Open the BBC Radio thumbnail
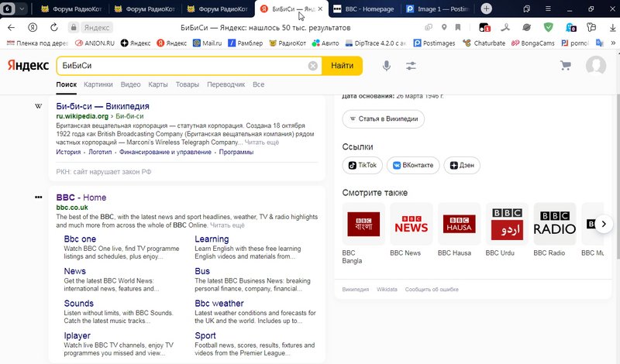620x364 pixels. 555,224
